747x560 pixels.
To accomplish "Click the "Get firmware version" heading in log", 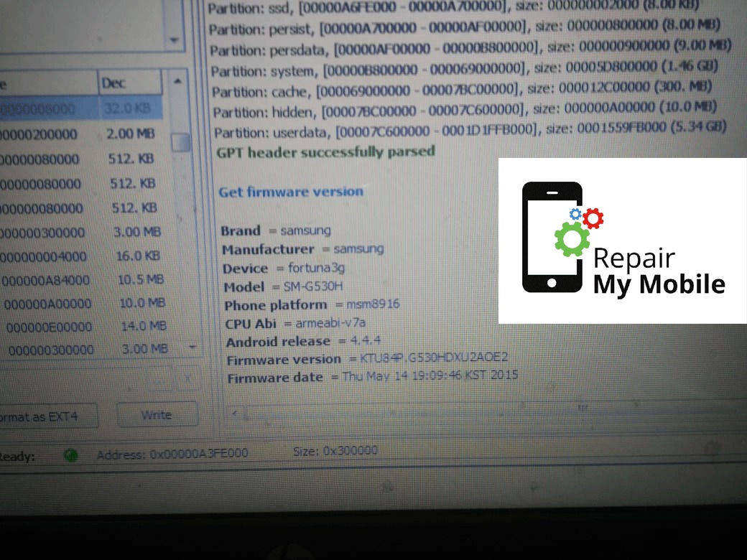I will [x=291, y=192].
